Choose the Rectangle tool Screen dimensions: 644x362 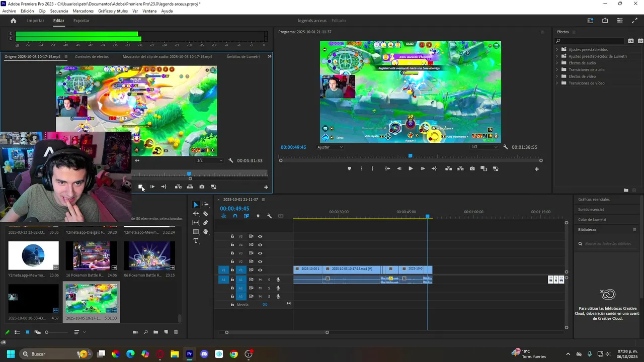coord(196,232)
